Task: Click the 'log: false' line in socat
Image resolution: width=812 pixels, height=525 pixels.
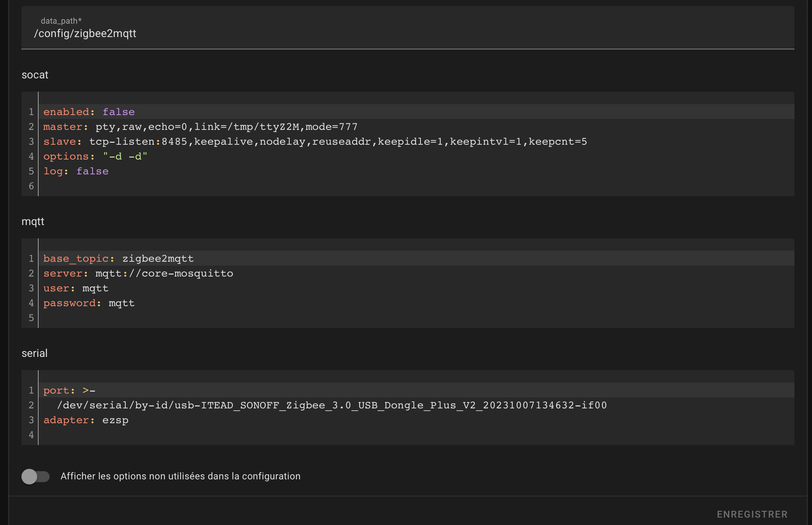Action: coord(76,171)
